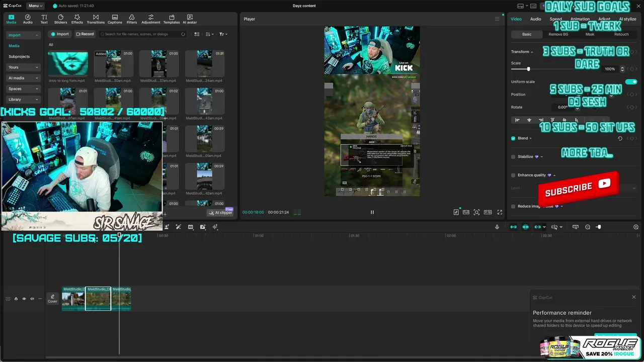Switch to the Video inspector tab
The width and height of the screenshot is (644, 362).
coord(516,19)
